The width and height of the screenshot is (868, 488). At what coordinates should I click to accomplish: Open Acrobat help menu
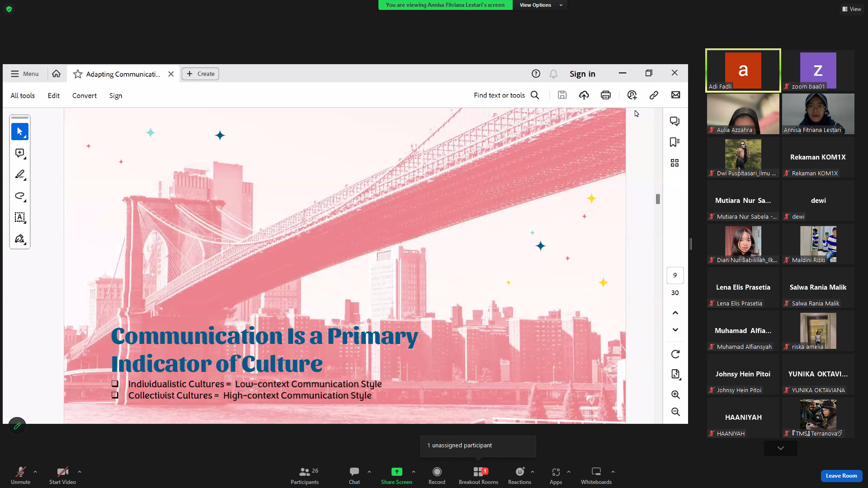coord(536,74)
